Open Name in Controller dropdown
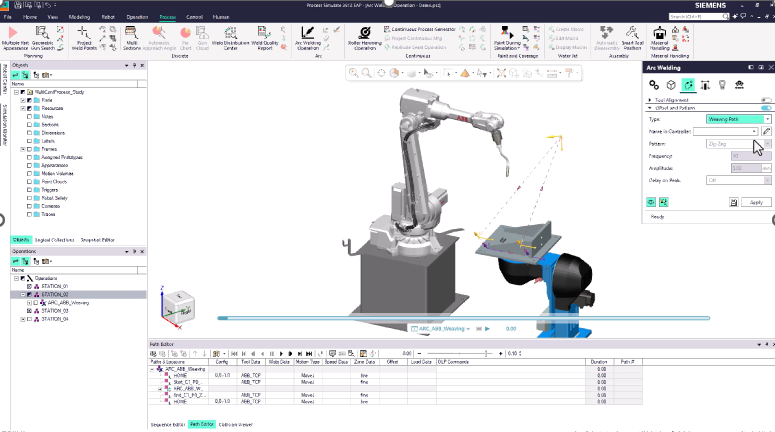Image resolution: width=775 pixels, height=432 pixels. [x=725, y=131]
